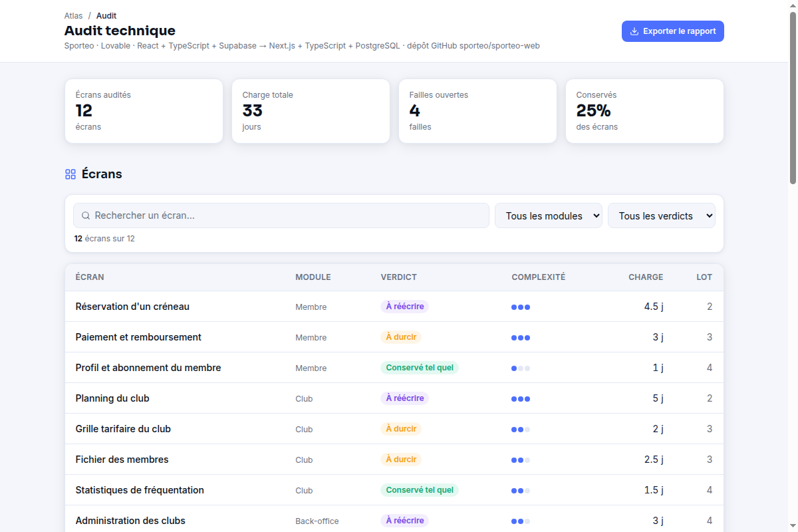Click the Charge totale summary card
Image resolution: width=798 pixels, height=532 pixels.
[311, 111]
